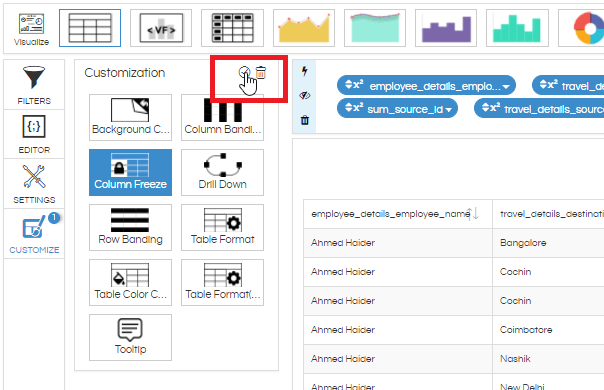
Task: Open Background Color customization option
Action: 130,117
